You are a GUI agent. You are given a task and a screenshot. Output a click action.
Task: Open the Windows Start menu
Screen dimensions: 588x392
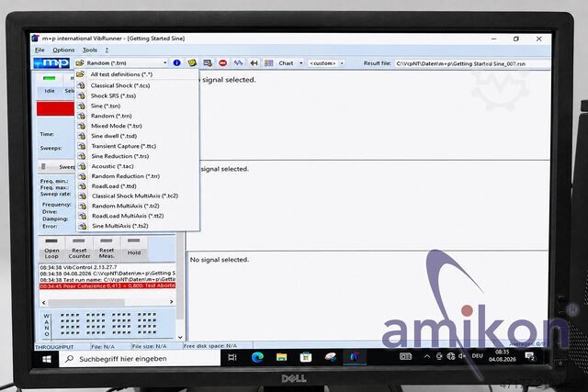(47, 359)
